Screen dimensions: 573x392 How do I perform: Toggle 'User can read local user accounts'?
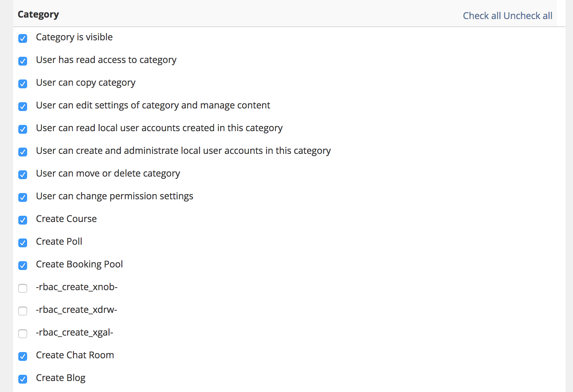23,129
